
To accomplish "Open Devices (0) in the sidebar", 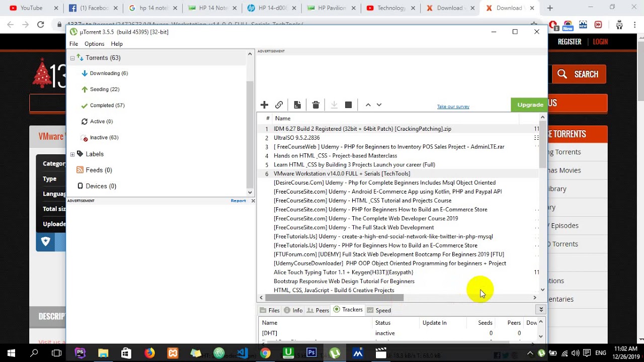I will tap(101, 186).
